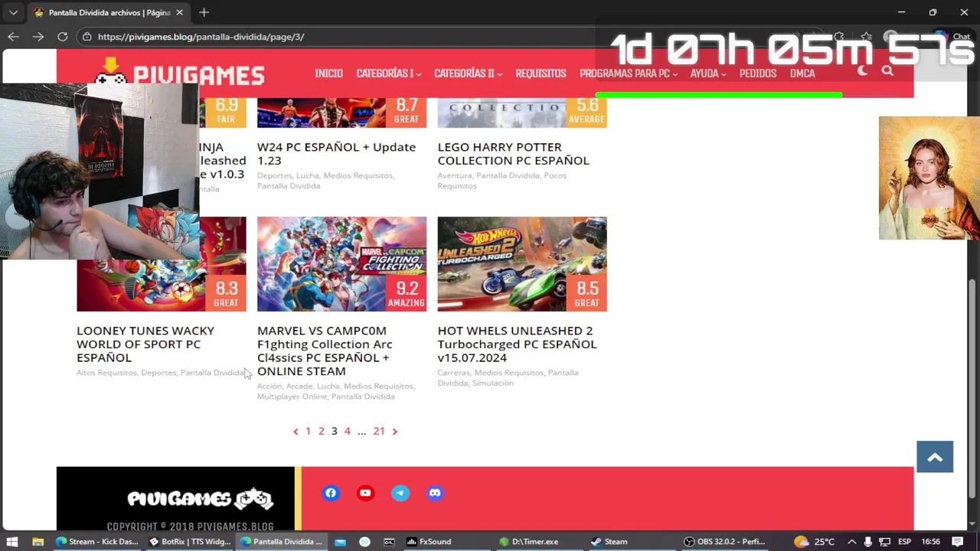Screen dimensions: 980x551
Task: Open the Facebook social icon in footer
Action: click(x=331, y=493)
